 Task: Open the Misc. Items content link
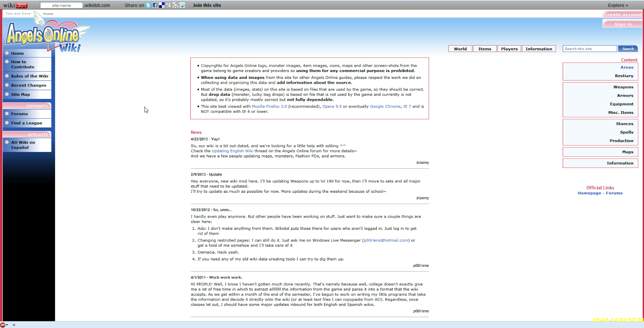tap(621, 113)
